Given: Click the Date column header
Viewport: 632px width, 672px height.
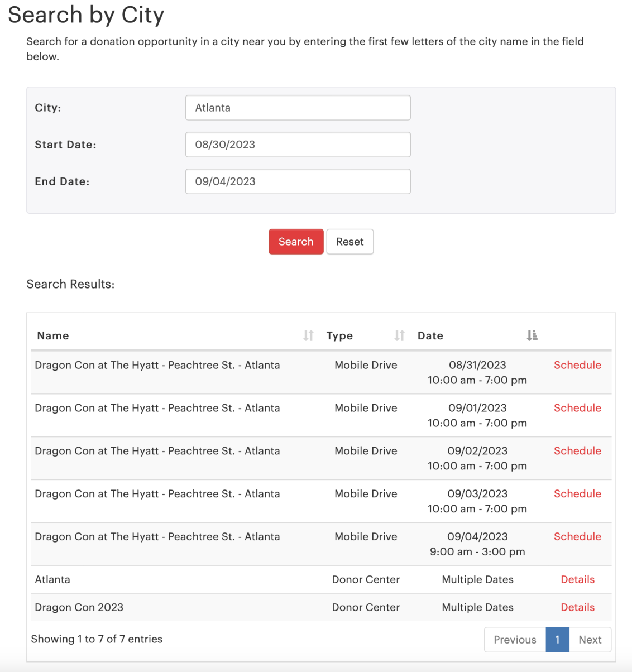Looking at the screenshot, I should 430,335.
